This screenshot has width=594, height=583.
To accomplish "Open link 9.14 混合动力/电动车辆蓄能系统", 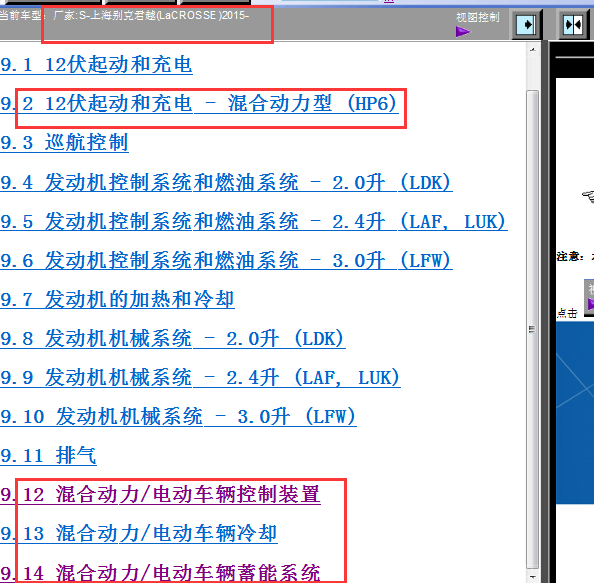I will pyautogui.click(x=160, y=572).
